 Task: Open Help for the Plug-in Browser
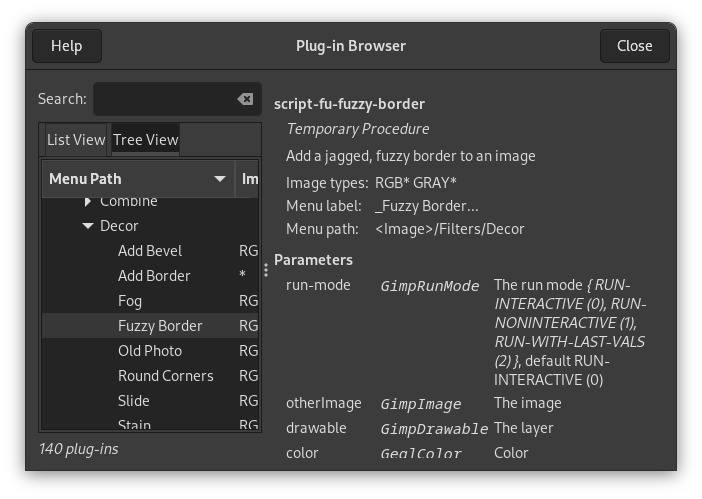click(x=66, y=46)
